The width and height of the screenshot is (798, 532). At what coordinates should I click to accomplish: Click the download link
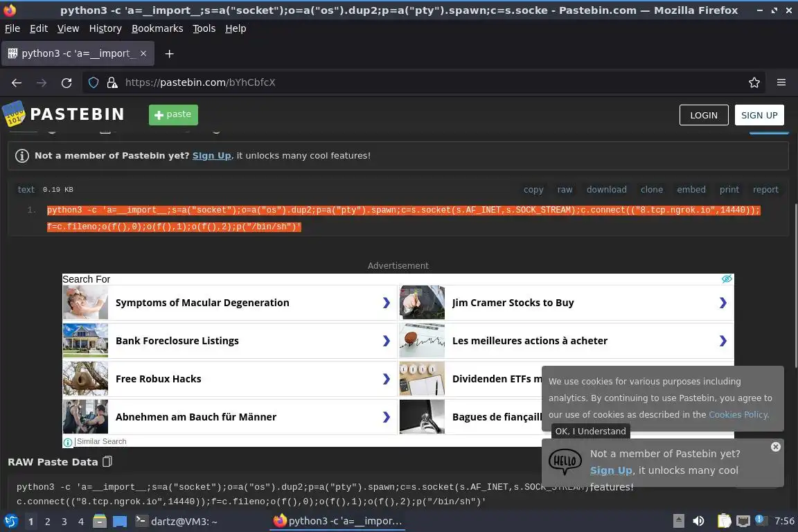[x=607, y=189]
